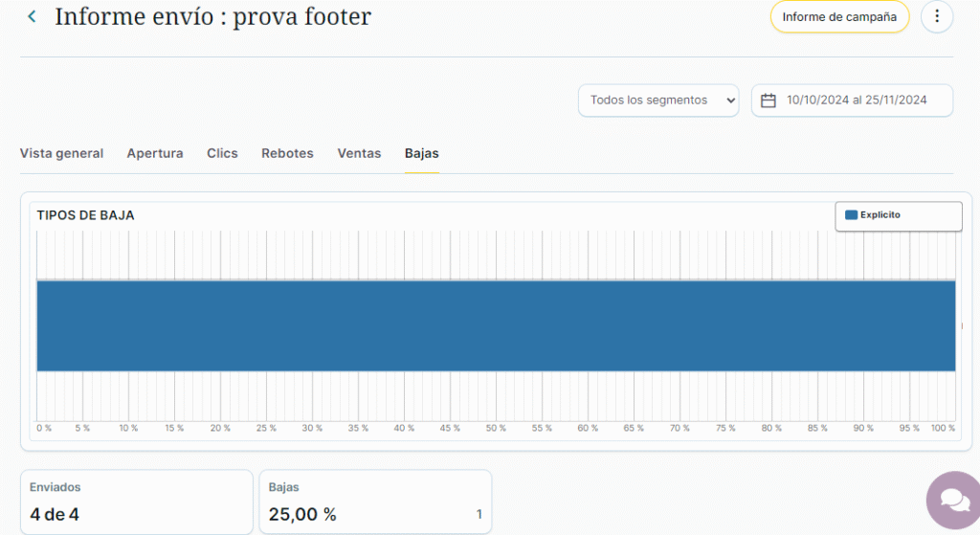Switch to the Vista general tab
Image resolution: width=980 pixels, height=535 pixels.
point(61,153)
